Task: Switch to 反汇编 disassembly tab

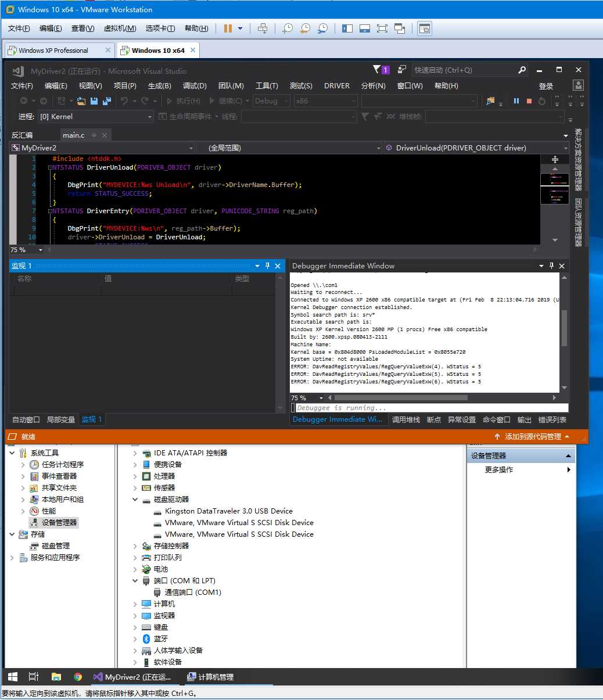Action: point(22,135)
